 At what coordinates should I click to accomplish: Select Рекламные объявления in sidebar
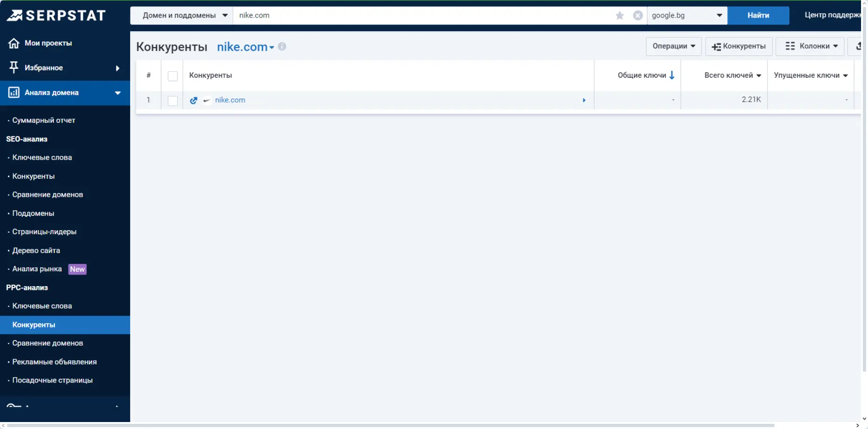[x=54, y=362]
